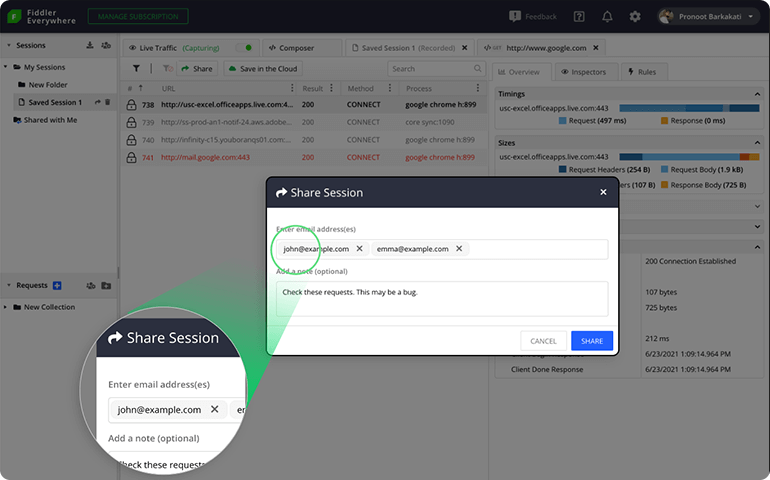Click Request (497 ms) legend swatch
The width and height of the screenshot is (770, 480).
pos(563,120)
